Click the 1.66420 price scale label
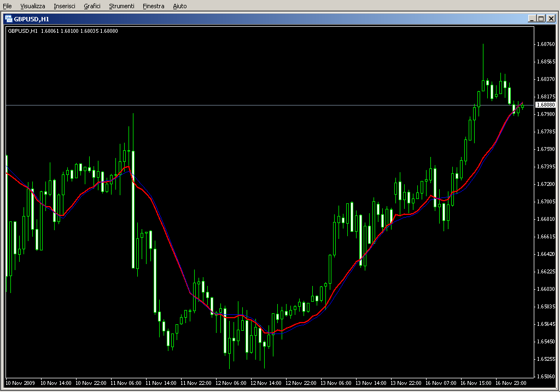The image size is (560, 392). pyautogui.click(x=546, y=254)
